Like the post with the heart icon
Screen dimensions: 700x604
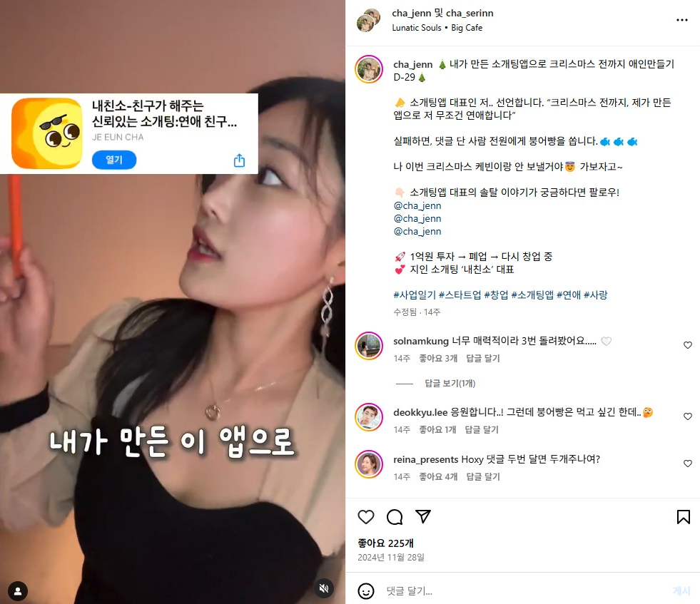(365, 517)
